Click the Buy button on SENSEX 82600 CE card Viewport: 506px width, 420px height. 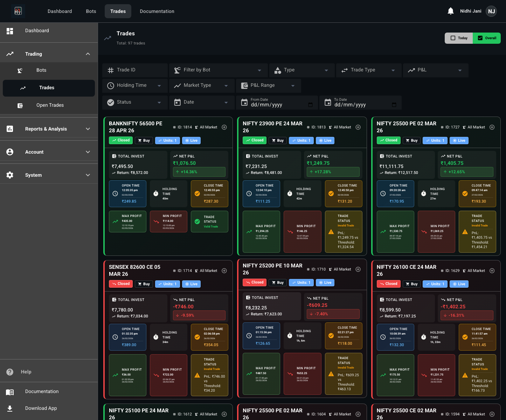(x=144, y=284)
